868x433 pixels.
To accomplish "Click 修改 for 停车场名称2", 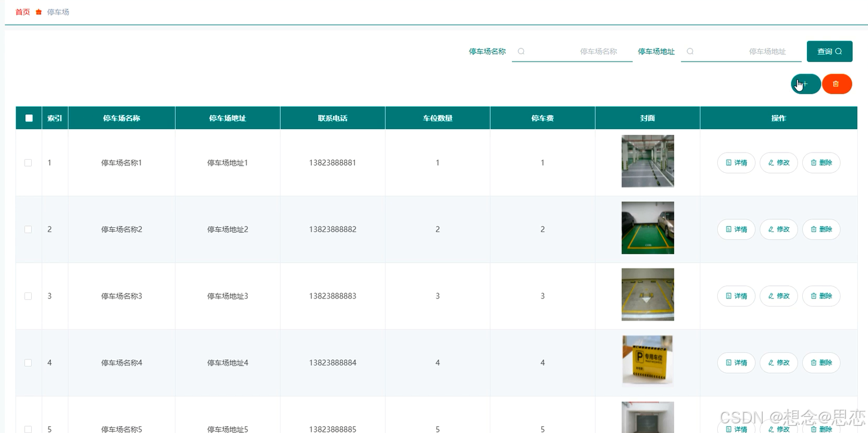I will (x=779, y=230).
